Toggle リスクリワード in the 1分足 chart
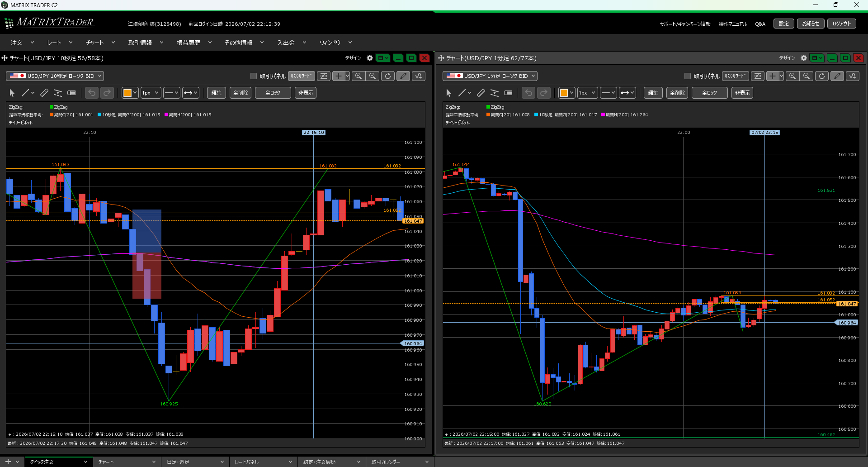The height and width of the screenshot is (467, 868). (735, 76)
